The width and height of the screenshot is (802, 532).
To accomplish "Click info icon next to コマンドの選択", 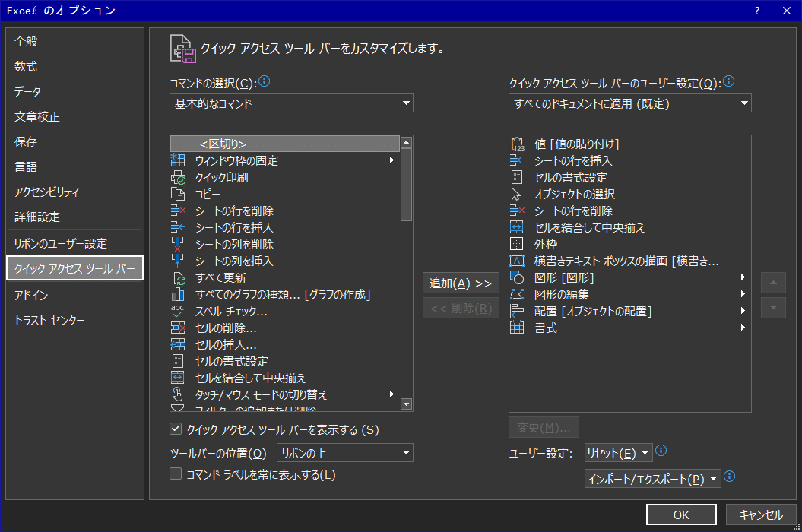I will (x=264, y=81).
